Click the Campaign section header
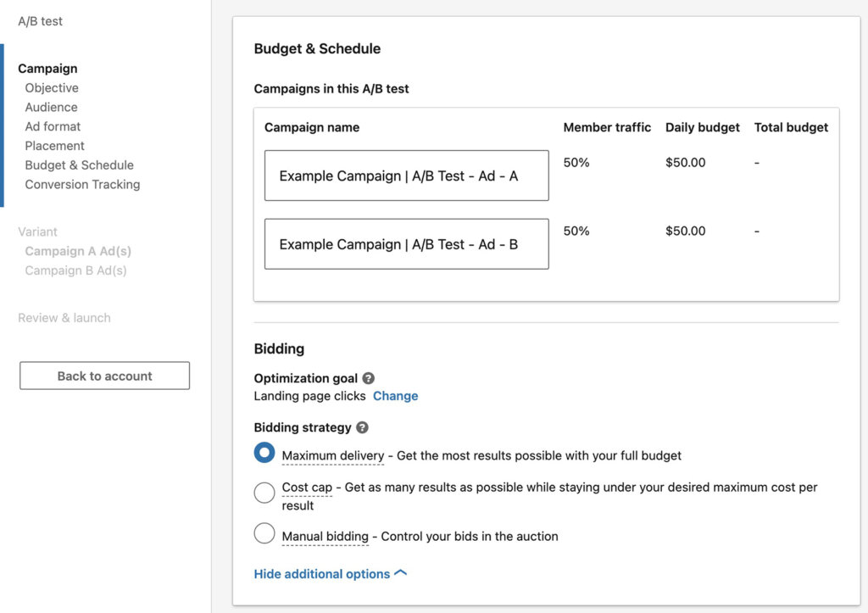 (x=47, y=68)
